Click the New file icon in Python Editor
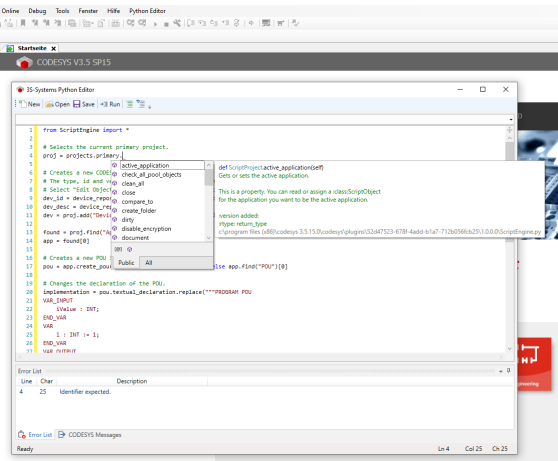The height and width of the screenshot is (461, 558). [29, 104]
